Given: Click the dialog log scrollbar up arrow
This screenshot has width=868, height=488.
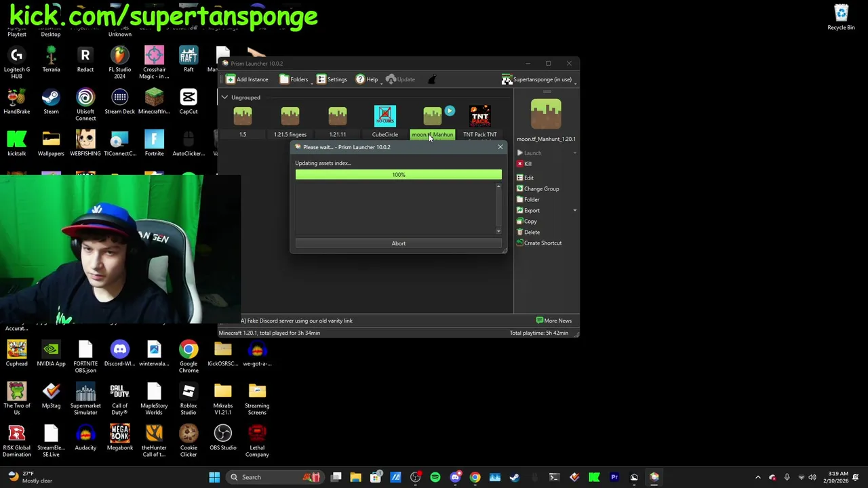Looking at the screenshot, I should coord(498,187).
